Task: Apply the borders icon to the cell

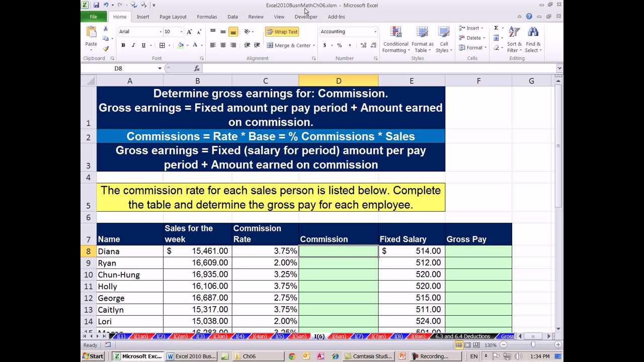Action: [x=162, y=45]
